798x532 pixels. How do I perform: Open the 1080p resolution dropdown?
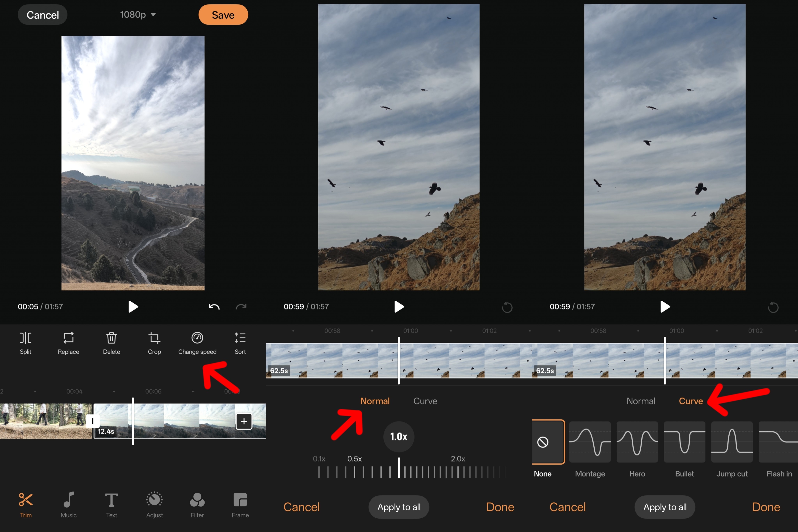point(138,15)
